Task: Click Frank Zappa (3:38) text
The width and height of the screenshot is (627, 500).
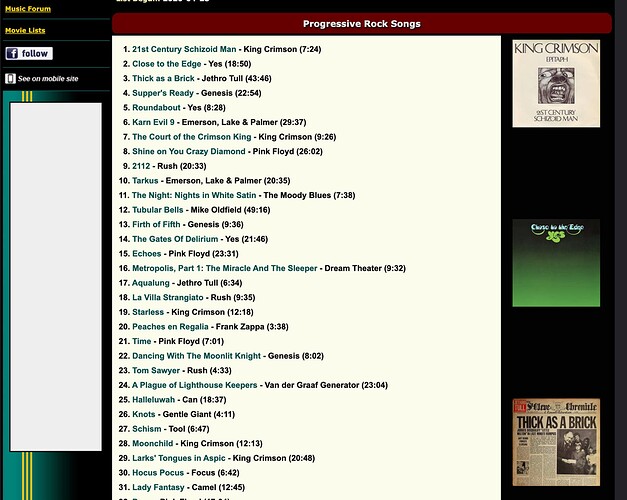Action: pyautogui.click(x=252, y=327)
